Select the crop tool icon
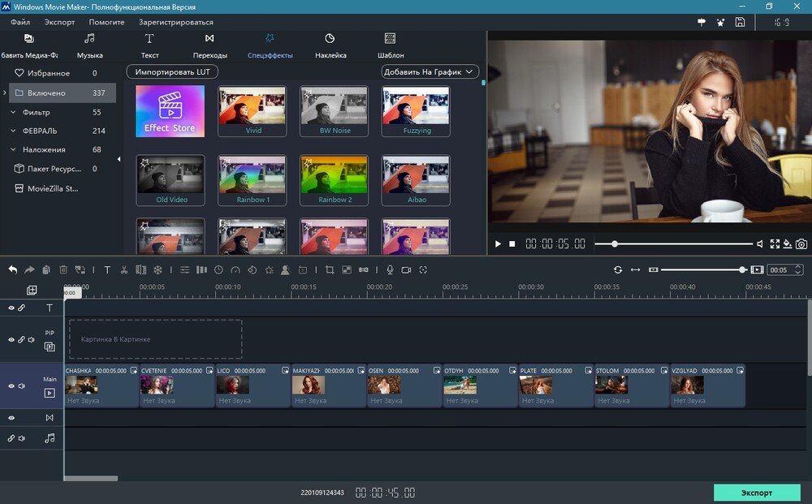812x504 pixels. pos(330,269)
